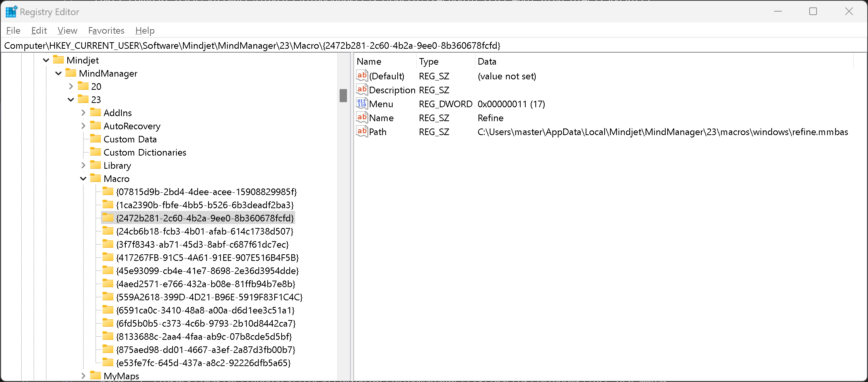This screenshot has height=382, width=868.
Task: Open the Edit menu
Action: pos(39,30)
